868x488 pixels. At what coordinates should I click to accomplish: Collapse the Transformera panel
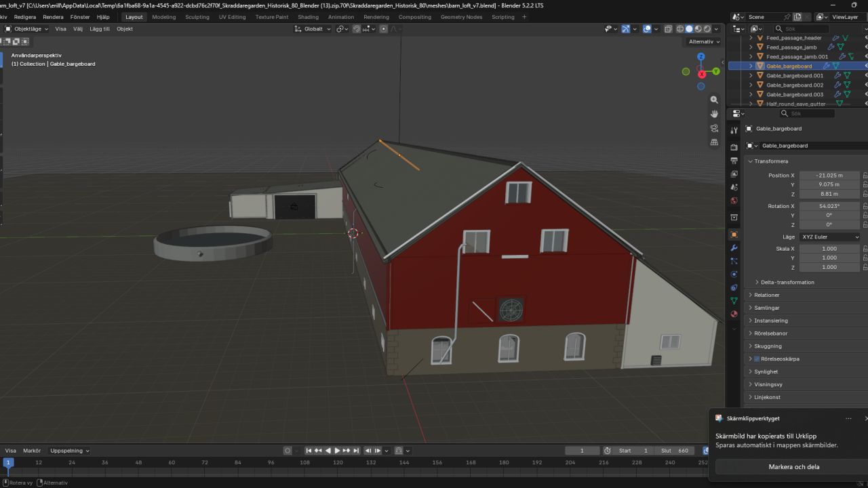tap(771, 161)
